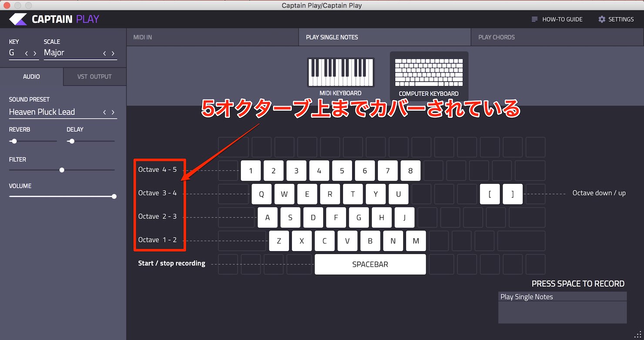The image size is (644, 340).
Task: Click the A key
Action: 268,218
